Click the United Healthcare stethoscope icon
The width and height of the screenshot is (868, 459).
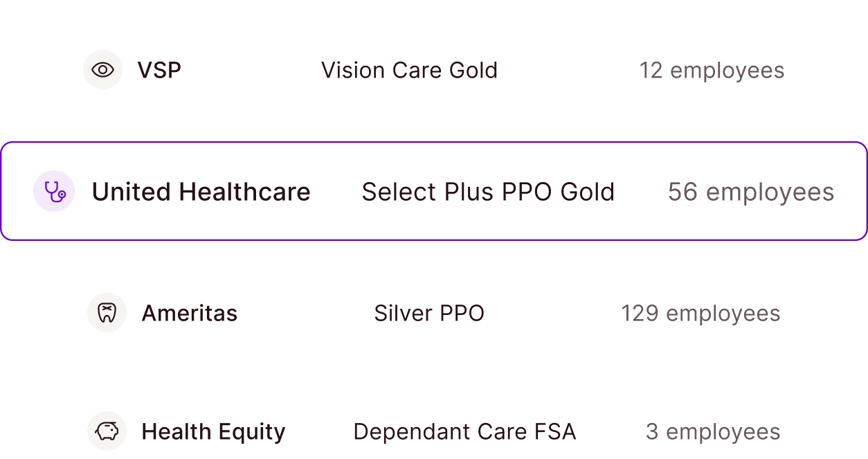[54, 191]
